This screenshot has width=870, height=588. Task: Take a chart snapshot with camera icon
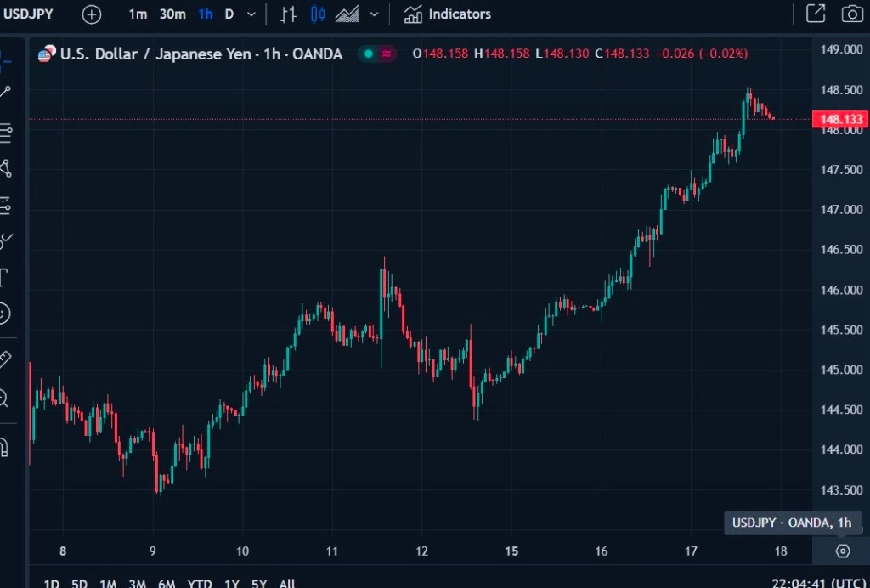point(850,14)
